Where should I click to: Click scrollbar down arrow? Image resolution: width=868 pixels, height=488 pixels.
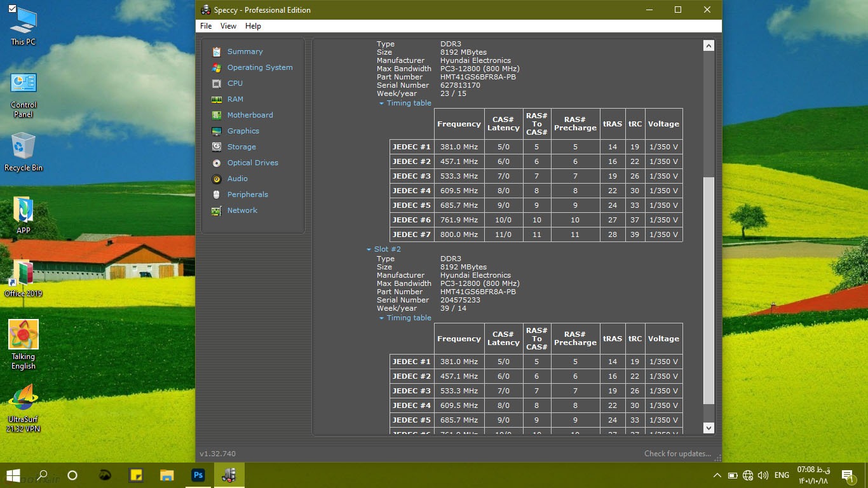pyautogui.click(x=709, y=428)
